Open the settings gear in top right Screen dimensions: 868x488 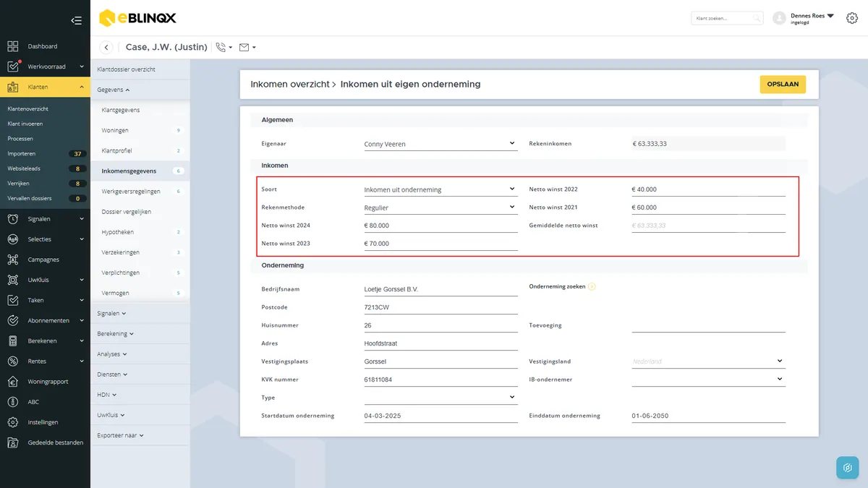point(852,18)
